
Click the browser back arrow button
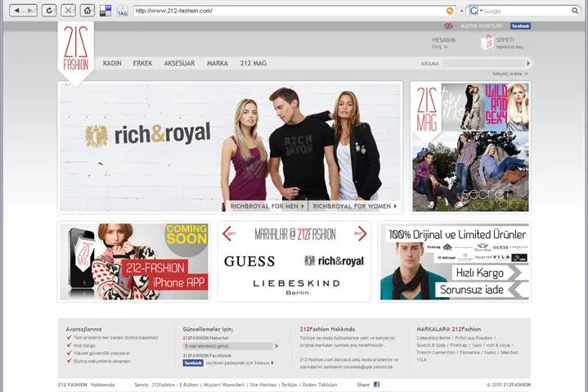[16, 11]
